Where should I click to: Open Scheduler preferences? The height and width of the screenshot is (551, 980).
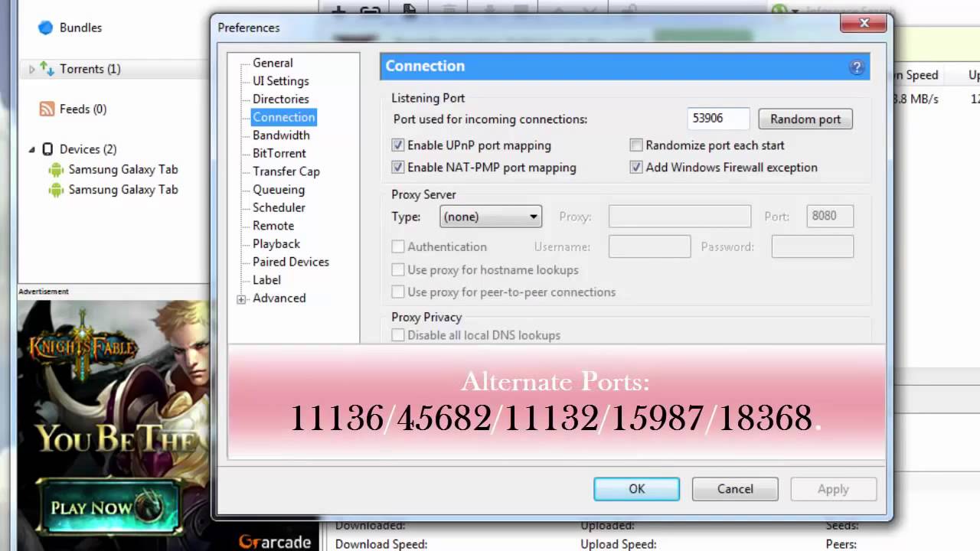(279, 207)
